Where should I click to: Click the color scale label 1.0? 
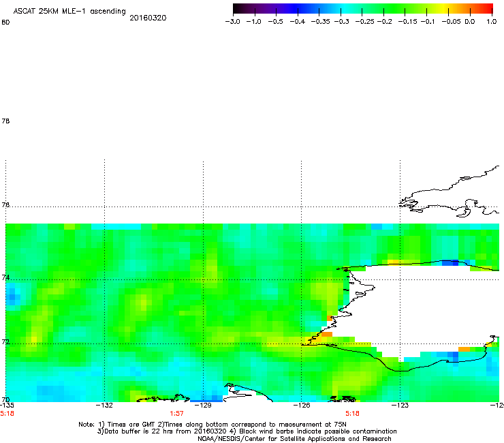pyautogui.click(x=492, y=22)
